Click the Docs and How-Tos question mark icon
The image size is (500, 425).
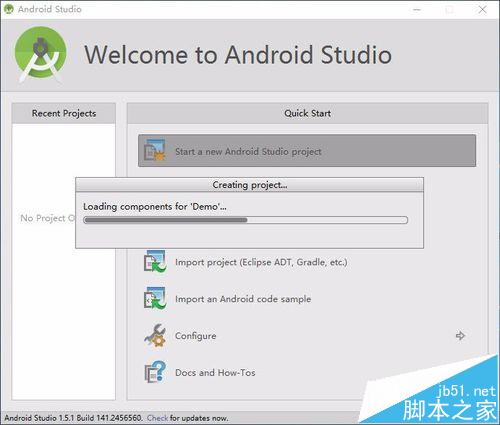[155, 372]
